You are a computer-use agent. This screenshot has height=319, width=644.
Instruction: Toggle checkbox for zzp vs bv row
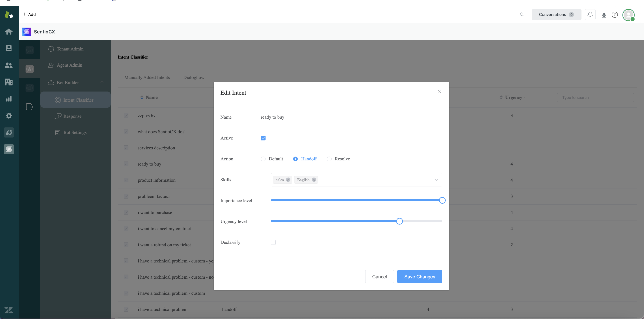126,116
